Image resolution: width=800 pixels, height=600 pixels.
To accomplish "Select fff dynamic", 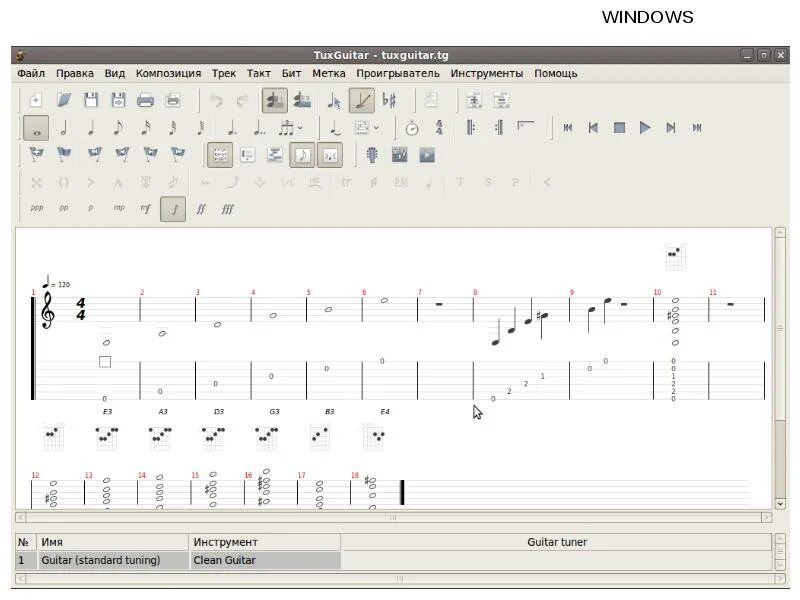I will tap(228, 209).
